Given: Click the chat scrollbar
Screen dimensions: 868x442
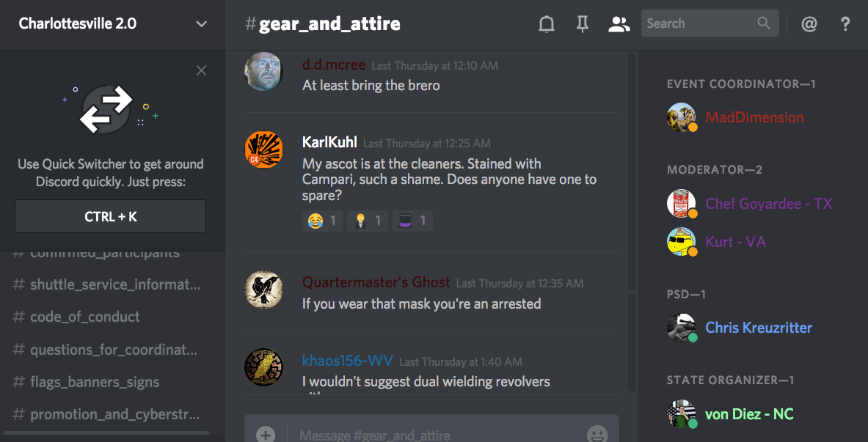Looking at the screenshot, I should coord(632,221).
